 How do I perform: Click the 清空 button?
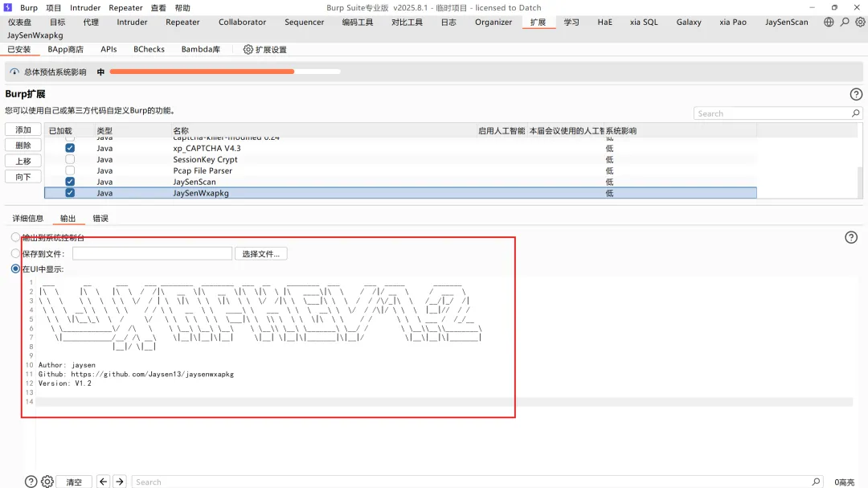74,482
